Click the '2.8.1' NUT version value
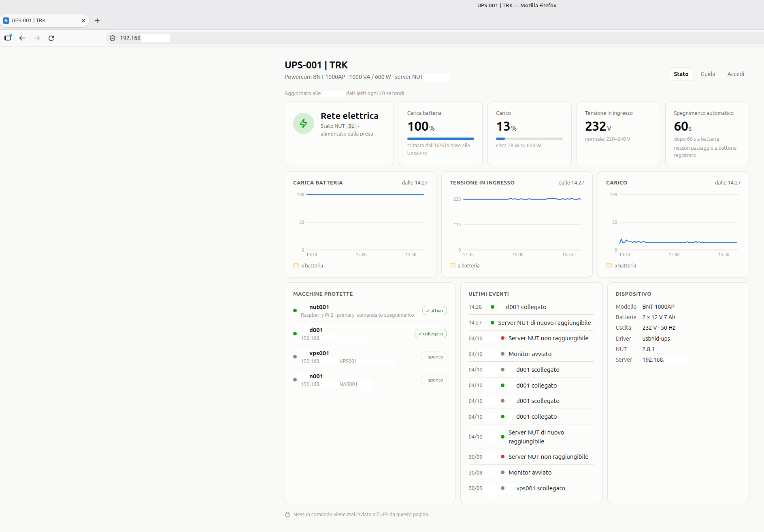764x532 pixels. pos(648,349)
